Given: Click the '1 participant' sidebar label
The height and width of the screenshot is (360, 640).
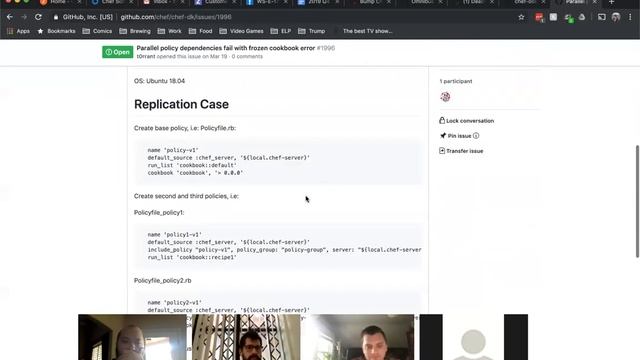Looking at the screenshot, I should point(456,81).
